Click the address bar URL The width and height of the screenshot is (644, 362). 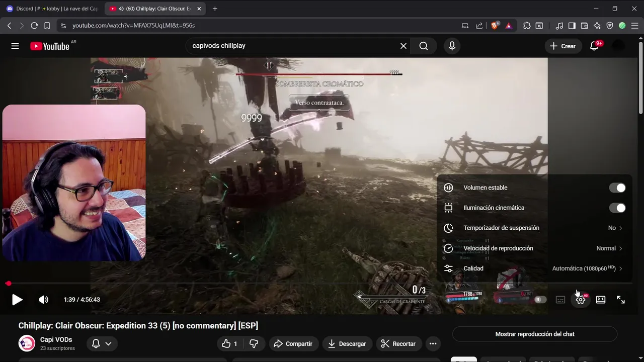pos(133,25)
